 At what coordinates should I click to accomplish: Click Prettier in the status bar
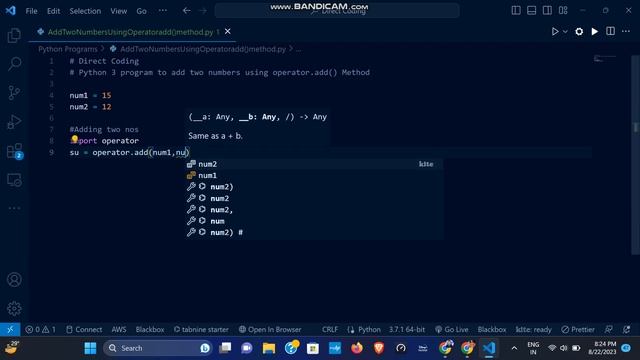pos(578,329)
